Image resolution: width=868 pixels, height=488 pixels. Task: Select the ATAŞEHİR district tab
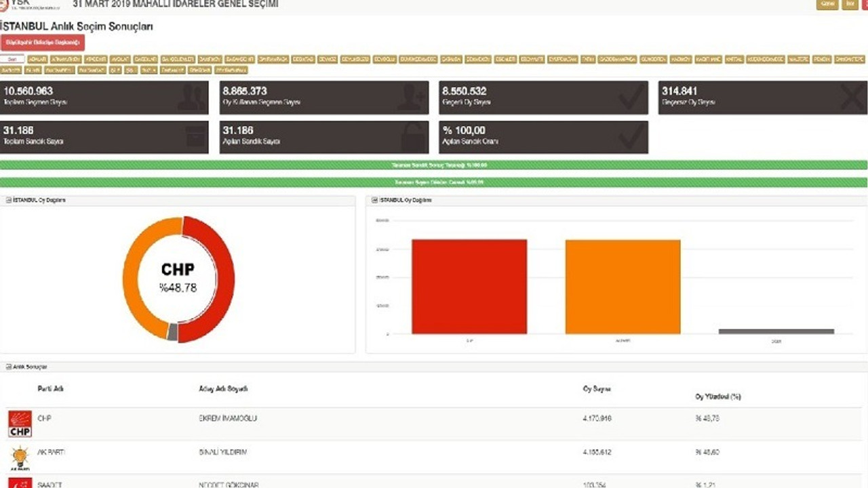click(96, 60)
